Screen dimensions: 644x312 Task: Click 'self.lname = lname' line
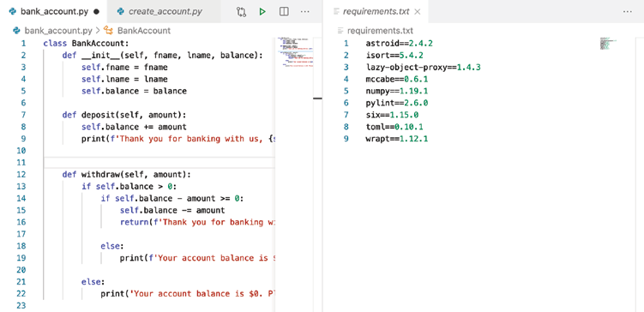124,79
